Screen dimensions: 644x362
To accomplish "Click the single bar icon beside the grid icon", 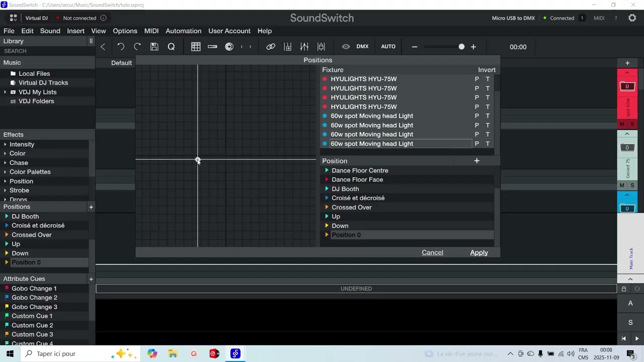I will click(x=212, y=47).
